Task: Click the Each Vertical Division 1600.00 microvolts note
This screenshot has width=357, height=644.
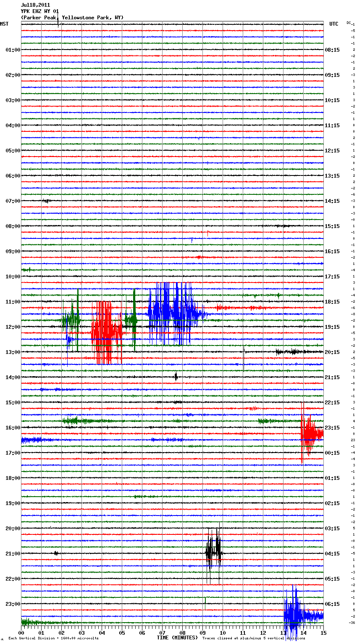Action: click(x=53, y=638)
